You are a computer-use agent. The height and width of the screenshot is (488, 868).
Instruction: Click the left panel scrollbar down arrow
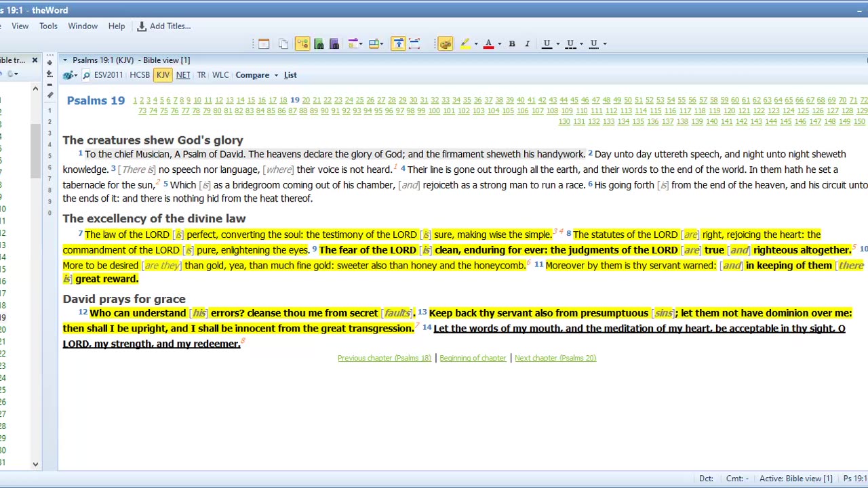tap(35, 464)
